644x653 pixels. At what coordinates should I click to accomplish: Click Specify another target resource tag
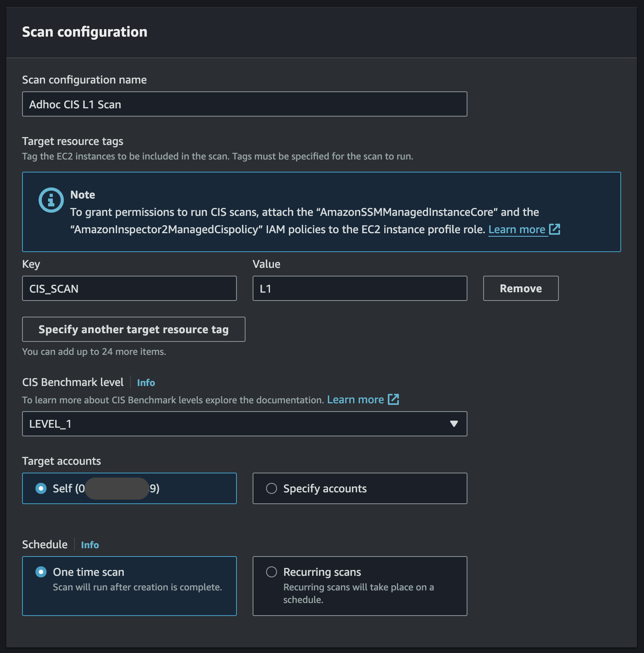pyautogui.click(x=133, y=329)
